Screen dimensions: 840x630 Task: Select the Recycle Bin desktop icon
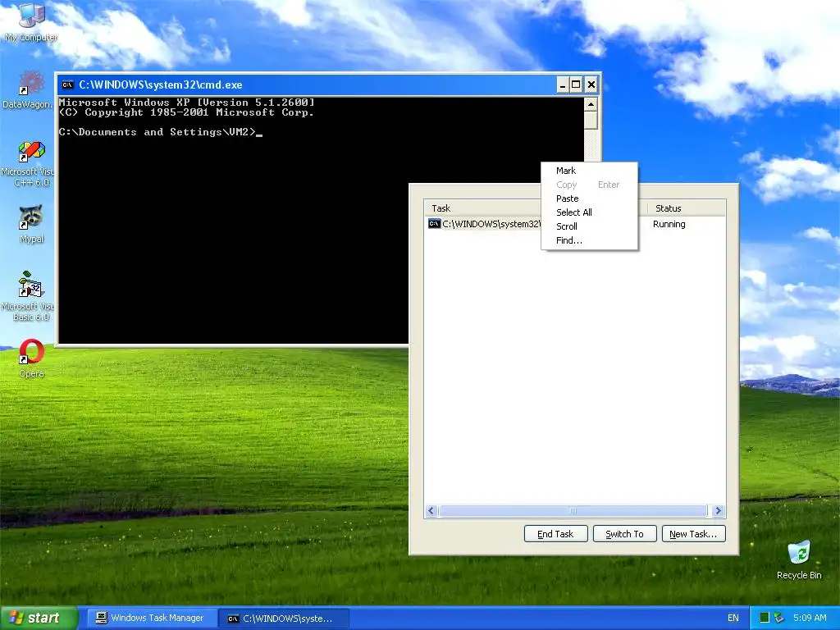[799, 559]
